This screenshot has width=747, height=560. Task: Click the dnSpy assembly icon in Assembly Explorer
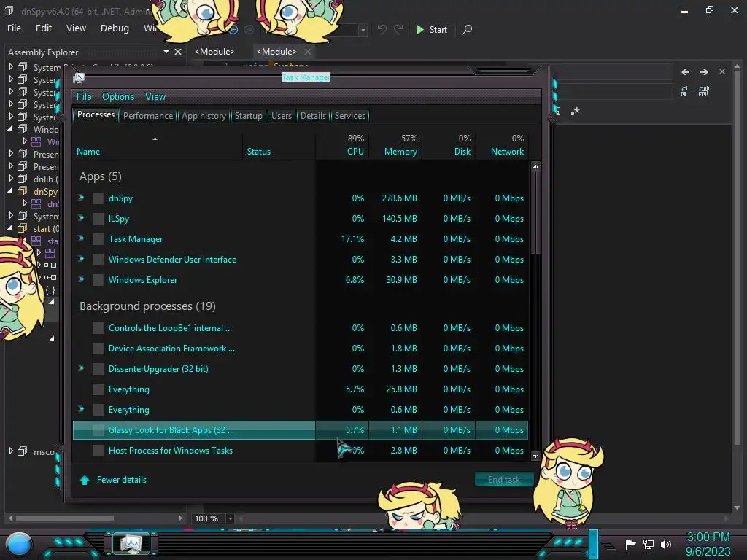[22, 192]
